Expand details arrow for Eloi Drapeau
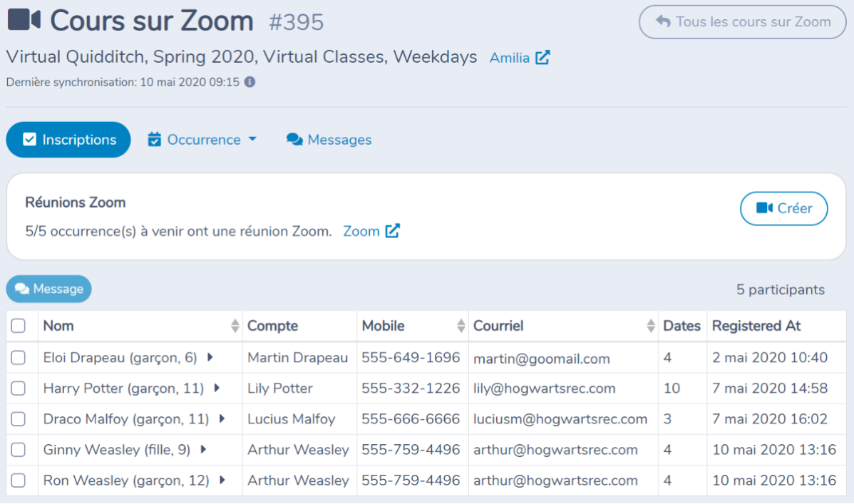The width and height of the screenshot is (854, 504). 210,357
